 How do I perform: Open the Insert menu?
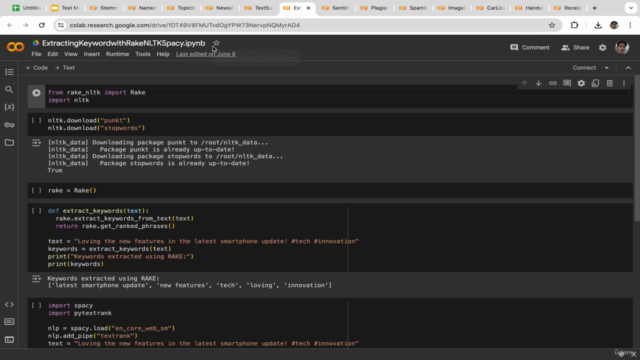tap(92, 54)
